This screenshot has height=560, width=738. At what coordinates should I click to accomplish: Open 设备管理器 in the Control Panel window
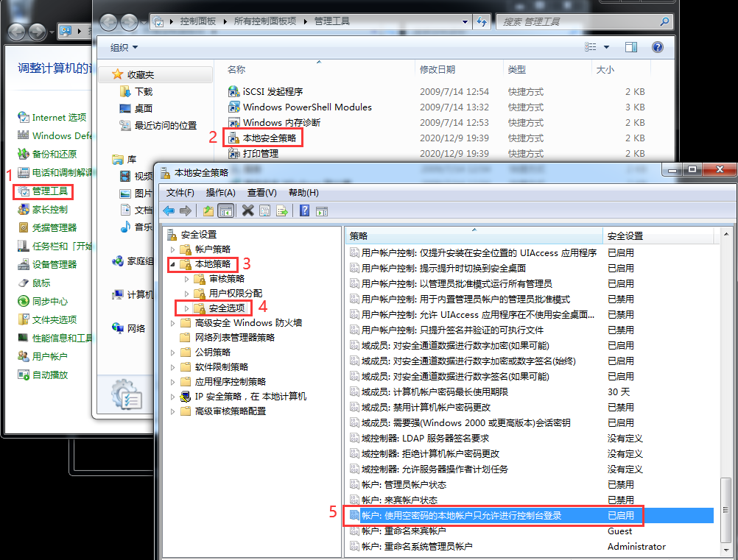click(x=54, y=265)
